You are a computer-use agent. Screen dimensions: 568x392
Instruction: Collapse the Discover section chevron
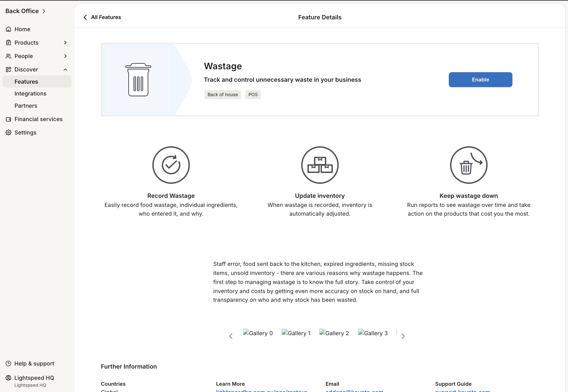pyautogui.click(x=65, y=69)
